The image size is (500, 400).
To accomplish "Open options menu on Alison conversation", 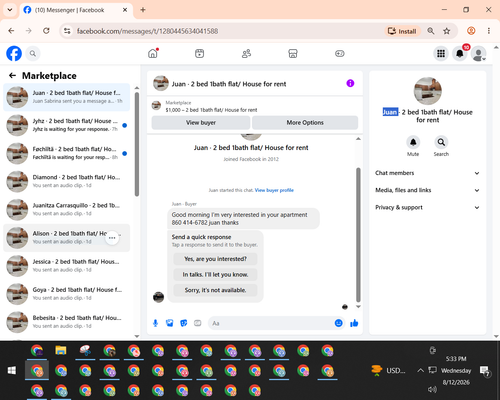I will (x=112, y=238).
